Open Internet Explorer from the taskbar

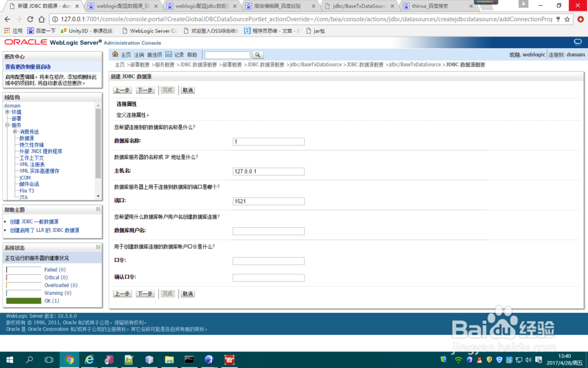click(89, 360)
